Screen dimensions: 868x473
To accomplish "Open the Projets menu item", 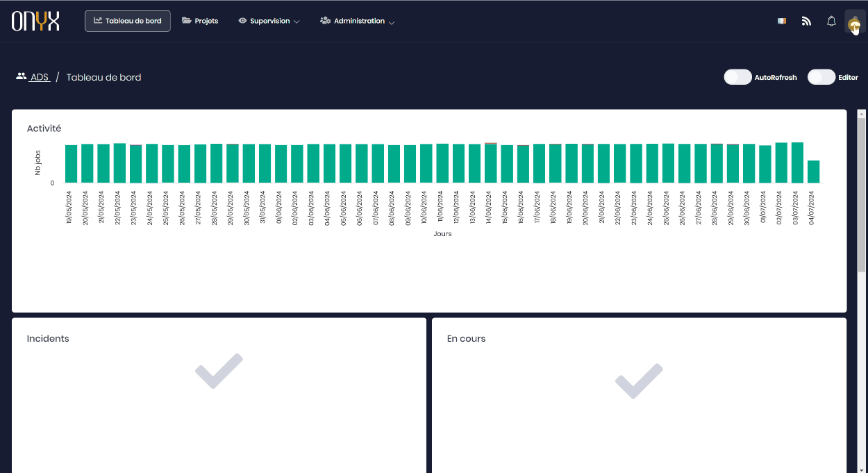I will point(200,21).
